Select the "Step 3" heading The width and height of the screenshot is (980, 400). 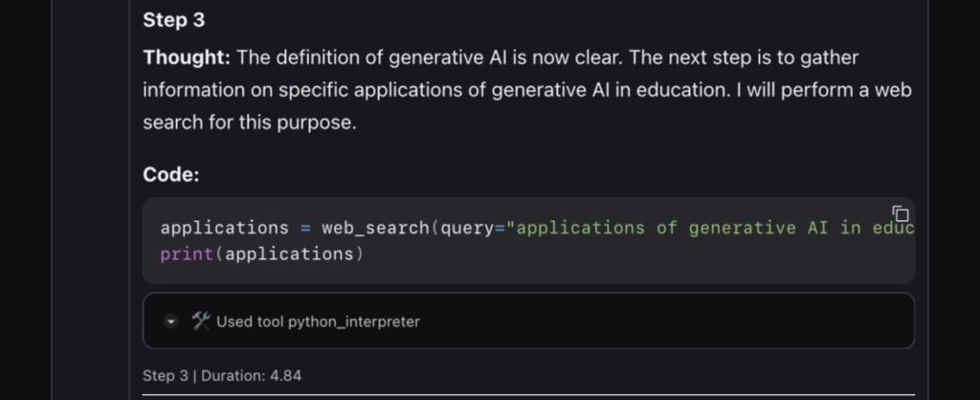click(173, 19)
